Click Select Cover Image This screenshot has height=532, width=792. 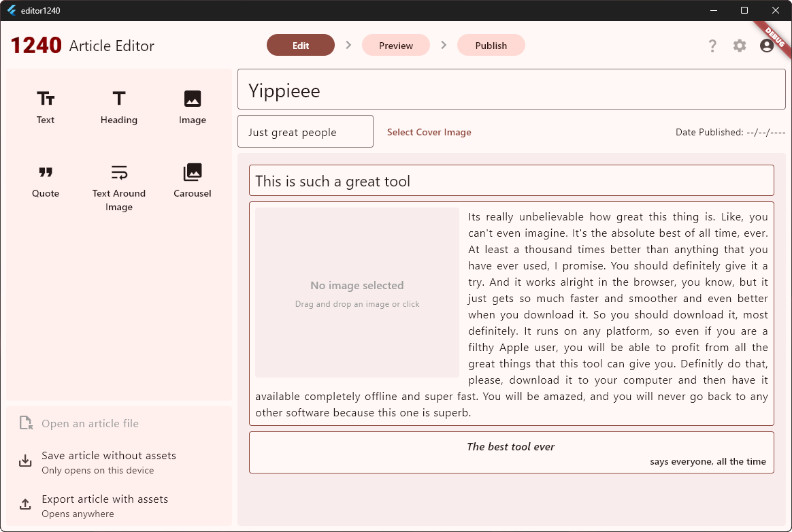(429, 132)
